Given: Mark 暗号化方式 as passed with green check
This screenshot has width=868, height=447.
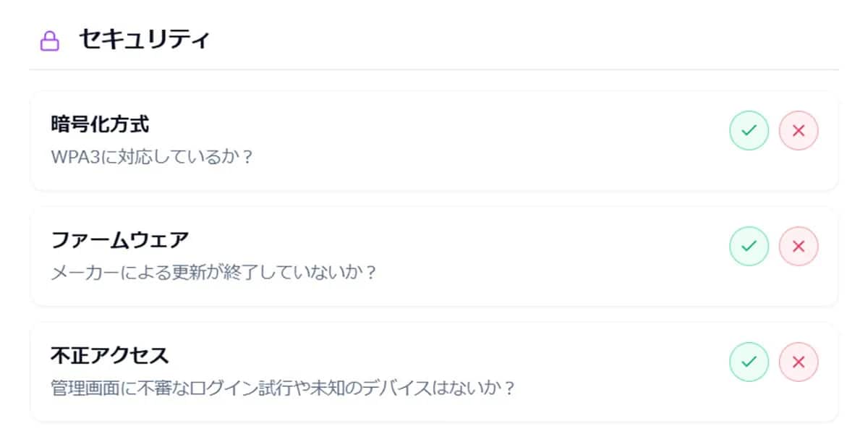Looking at the screenshot, I should (749, 131).
